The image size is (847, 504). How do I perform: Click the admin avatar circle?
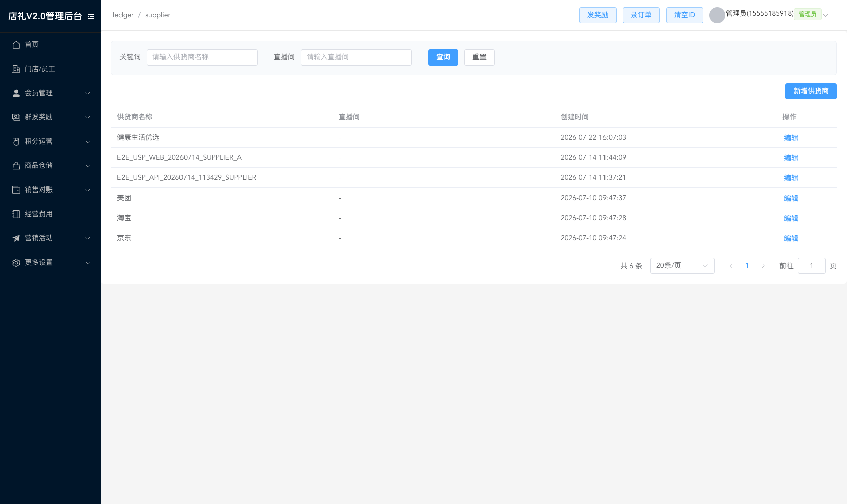pos(717,15)
